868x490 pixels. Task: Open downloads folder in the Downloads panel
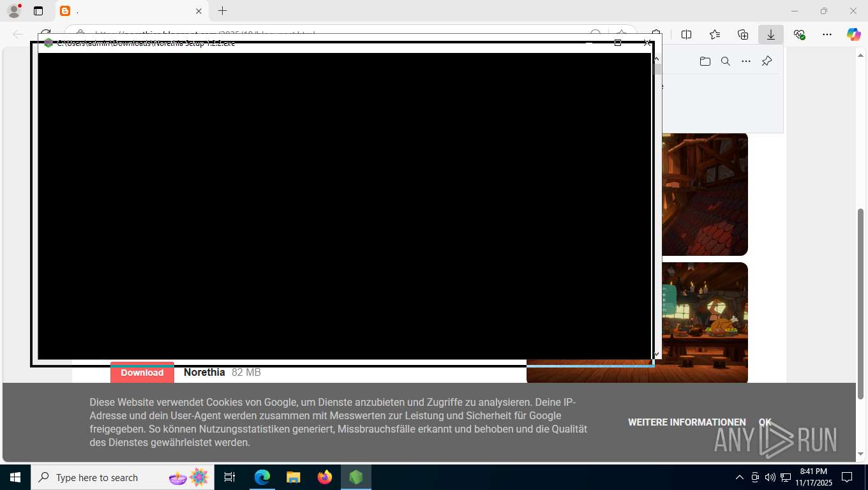coord(705,61)
